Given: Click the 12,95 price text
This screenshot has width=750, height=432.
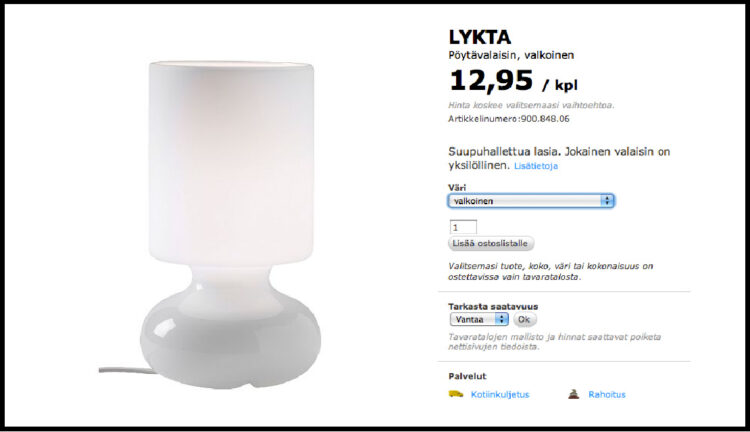Looking at the screenshot, I should pos(491,80).
